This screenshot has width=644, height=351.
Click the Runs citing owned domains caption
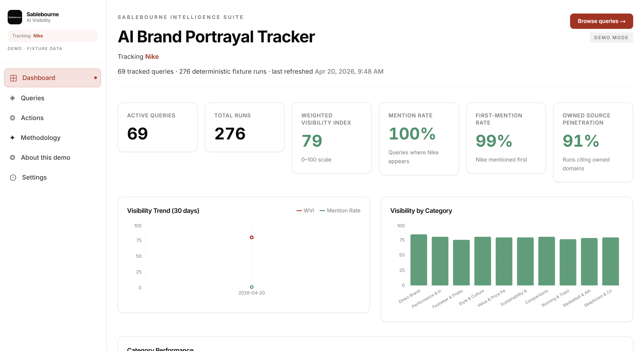pos(586,164)
